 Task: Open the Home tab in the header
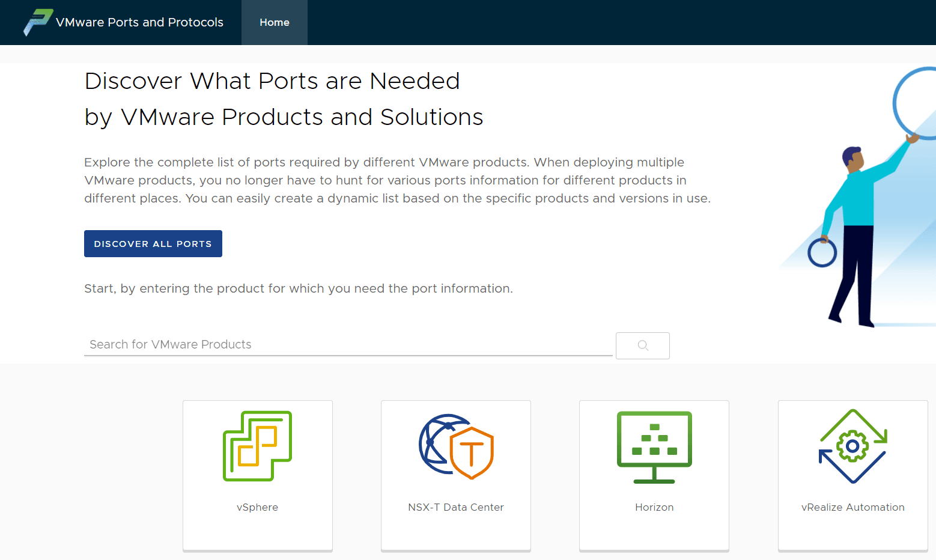tap(275, 22)
